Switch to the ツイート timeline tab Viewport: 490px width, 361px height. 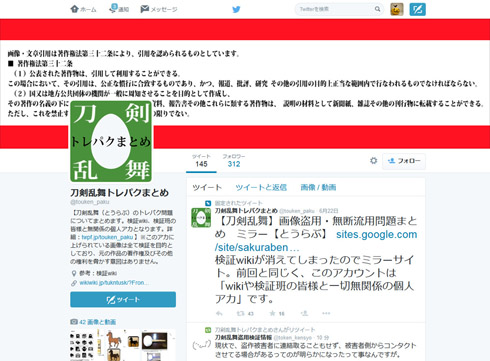207,187
